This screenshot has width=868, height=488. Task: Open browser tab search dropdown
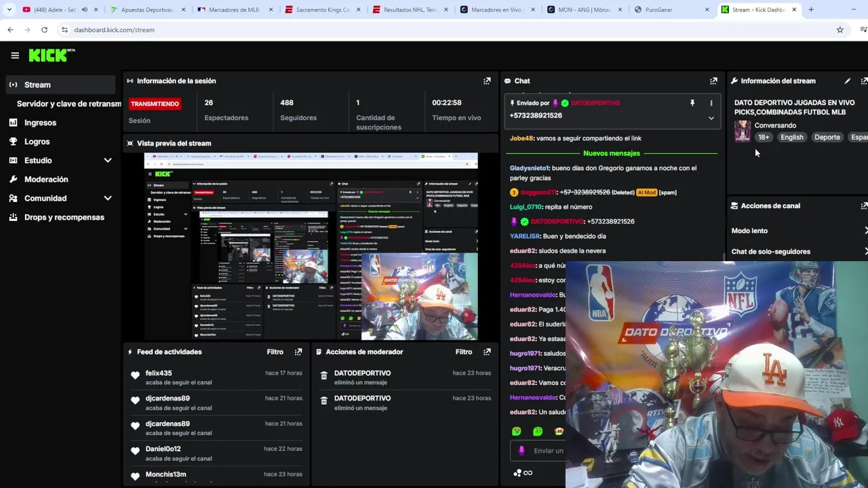[9, 9]
